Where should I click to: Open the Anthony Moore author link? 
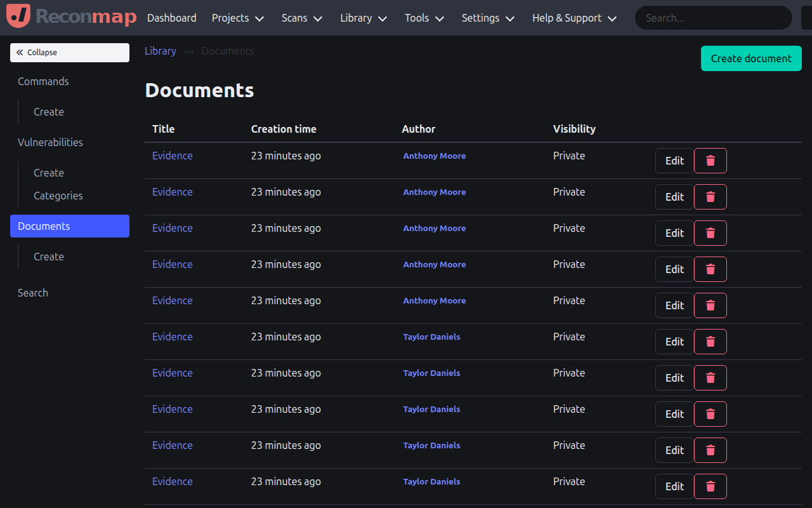click(x=434, y=156)
